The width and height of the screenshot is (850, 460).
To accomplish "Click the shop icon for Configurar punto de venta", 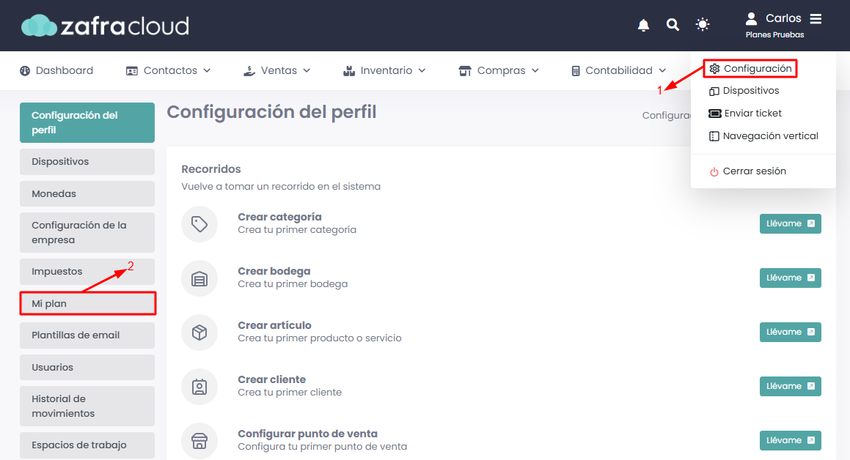I will [199, 440].
